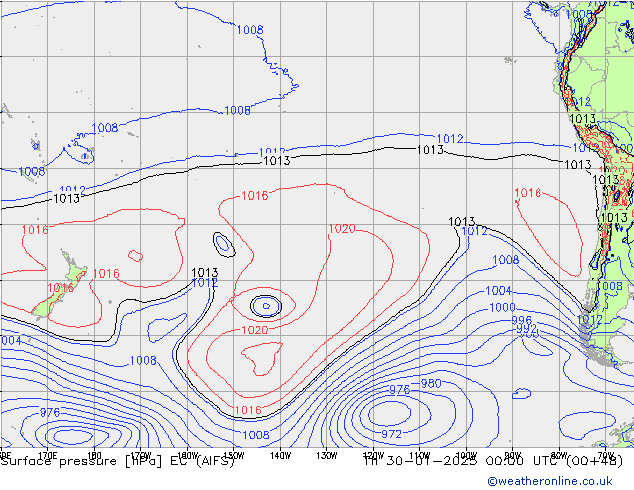This screenshot has height=490, width=634.
Task: Select the 976 label next to 980
Action: (x=399, y=390)
